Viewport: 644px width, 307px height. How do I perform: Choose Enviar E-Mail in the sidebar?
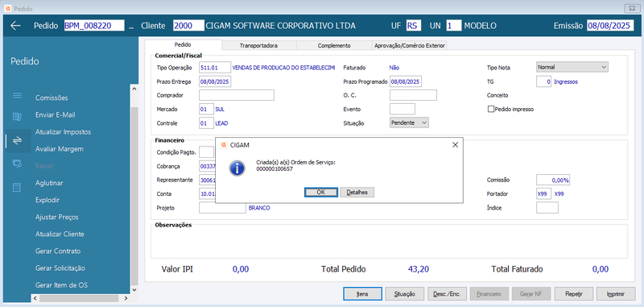[56, 115]
